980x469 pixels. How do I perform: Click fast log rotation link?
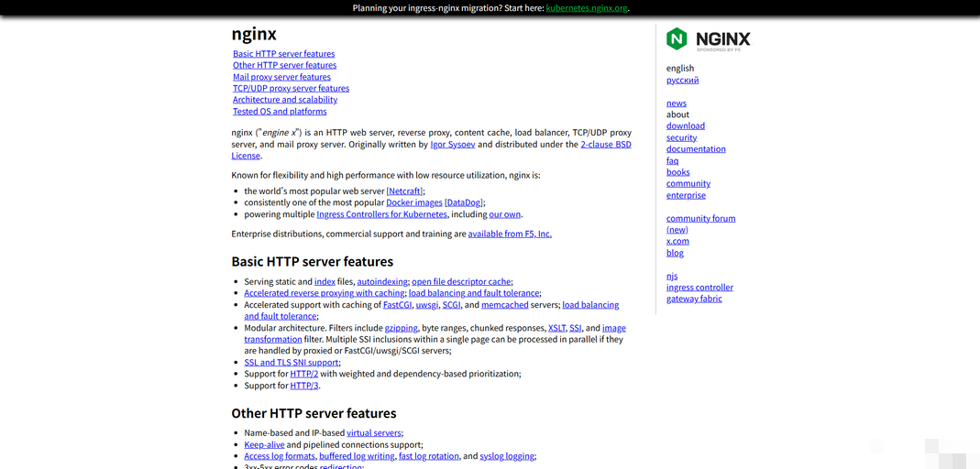tap(429, 456)
